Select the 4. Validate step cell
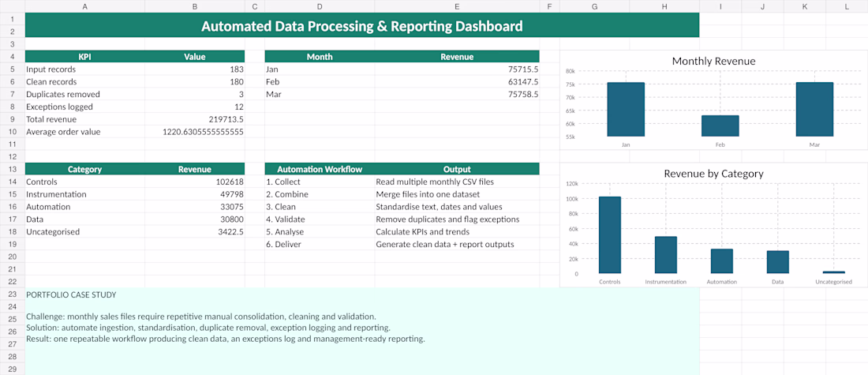868x375 pixels. 320,219
